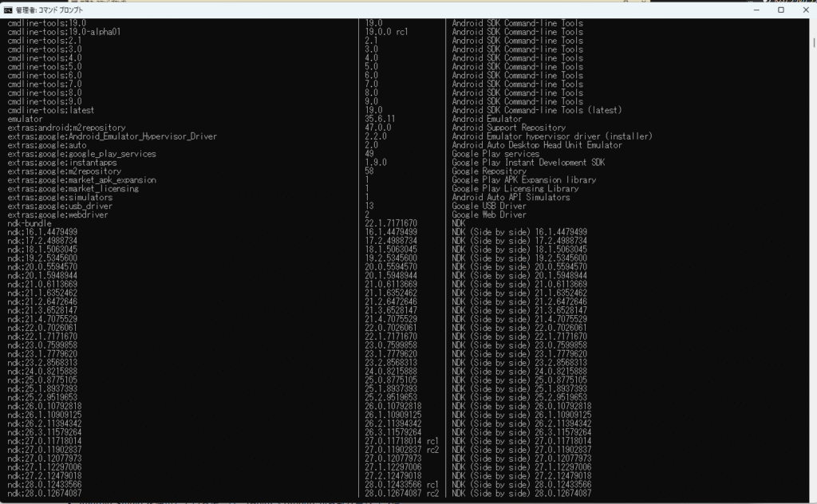Click 'Google Play Licensing Library' description

(515, 189)
